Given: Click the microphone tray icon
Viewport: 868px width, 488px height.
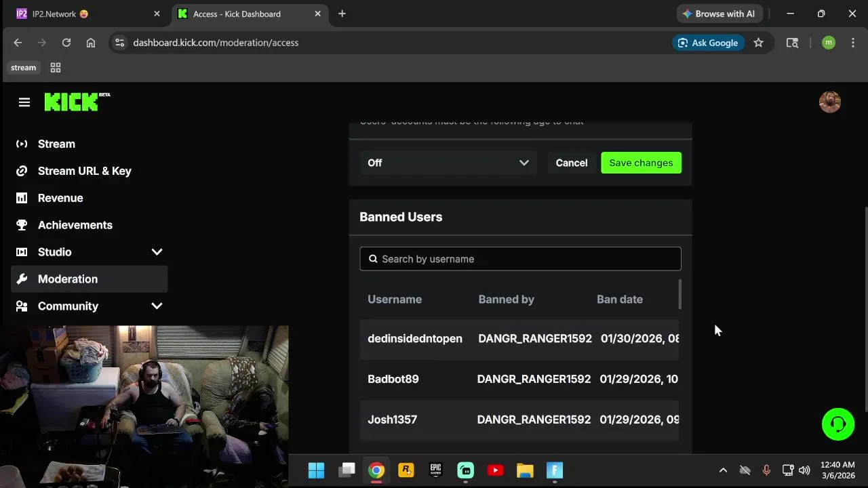Looking at the screenshot, I should coord(766,470).
